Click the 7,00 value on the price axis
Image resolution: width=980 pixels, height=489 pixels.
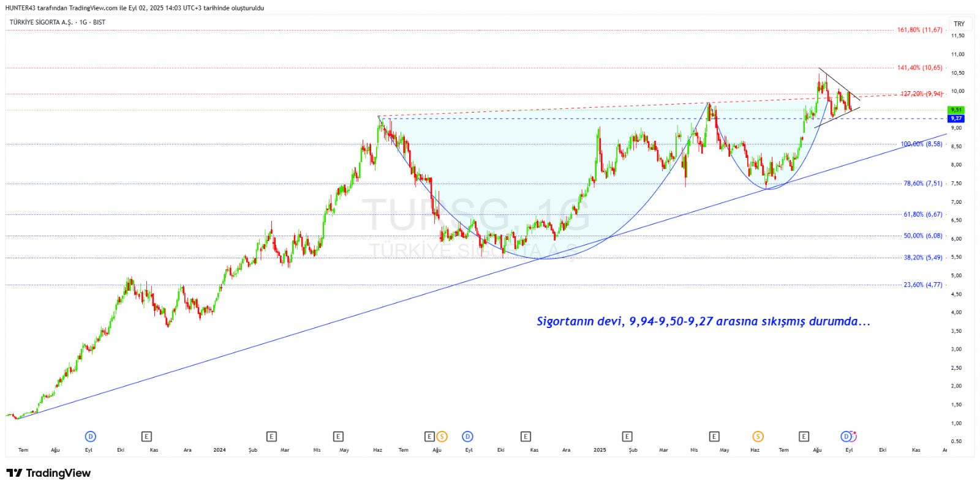tap(956, 202)
